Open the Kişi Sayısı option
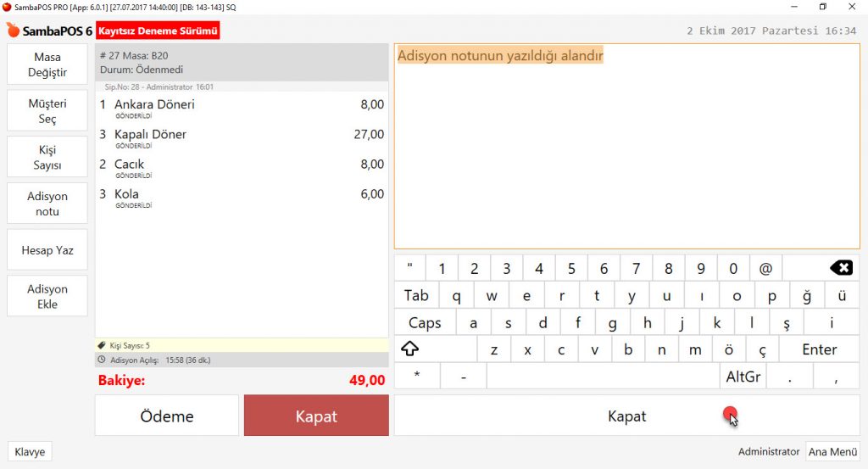Image resolution: width=868 pixels, height=469 pixels. (47, 158)
